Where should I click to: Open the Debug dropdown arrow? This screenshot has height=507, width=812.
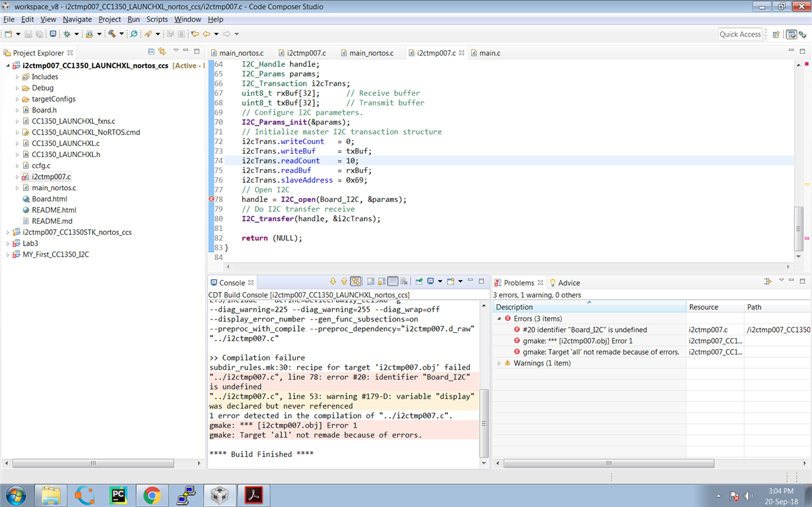[x=77, y=34]
